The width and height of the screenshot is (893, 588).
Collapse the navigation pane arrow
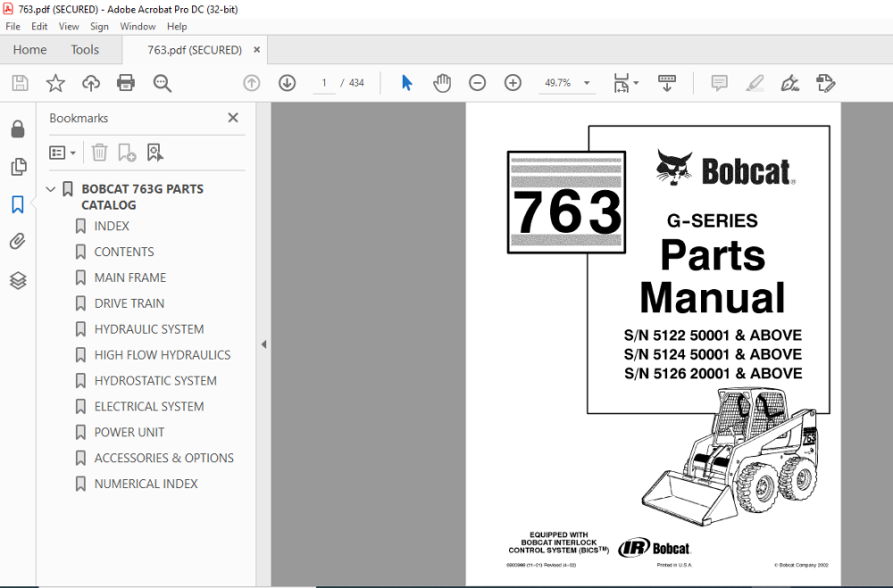[263, 344]
